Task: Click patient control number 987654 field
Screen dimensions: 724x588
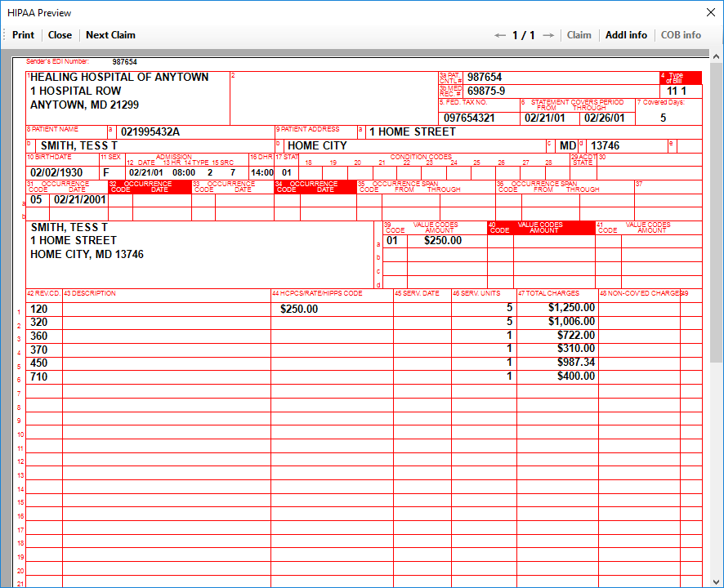Action: [561, 78]
